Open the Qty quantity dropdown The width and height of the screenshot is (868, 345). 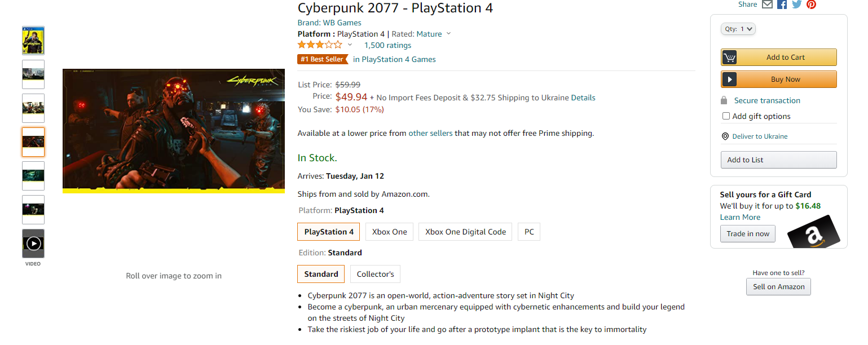point(738,29)
